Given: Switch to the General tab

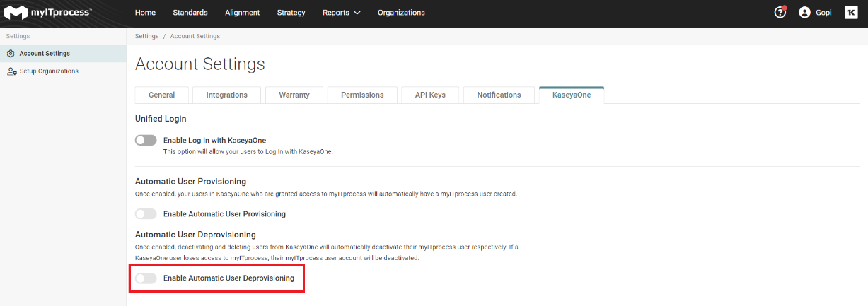Looking at the screenshot, I should tap(162, 95).
